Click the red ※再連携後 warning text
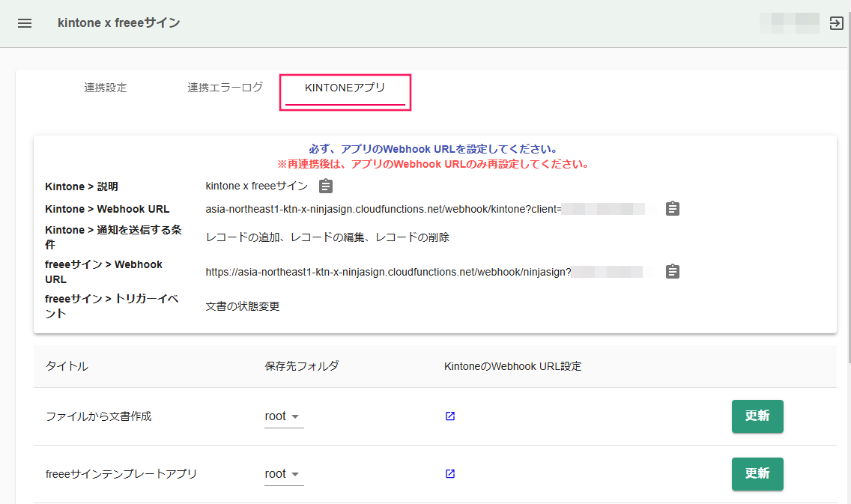 (x=434, y=164)
